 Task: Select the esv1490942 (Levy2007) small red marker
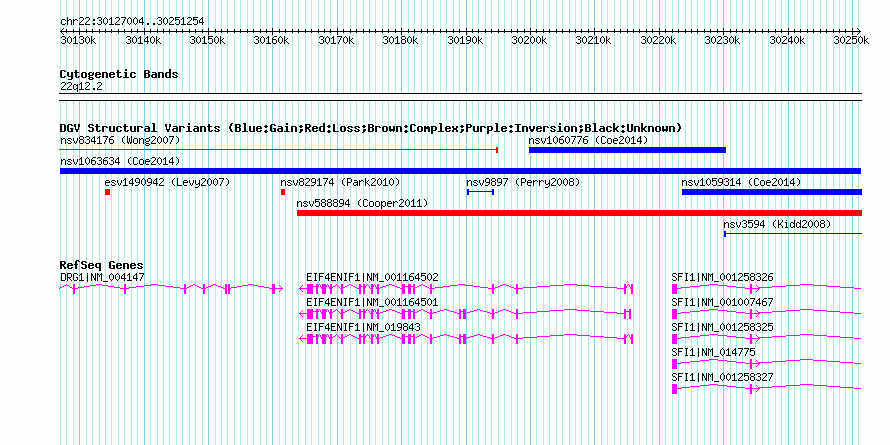[x=107, y=192]
